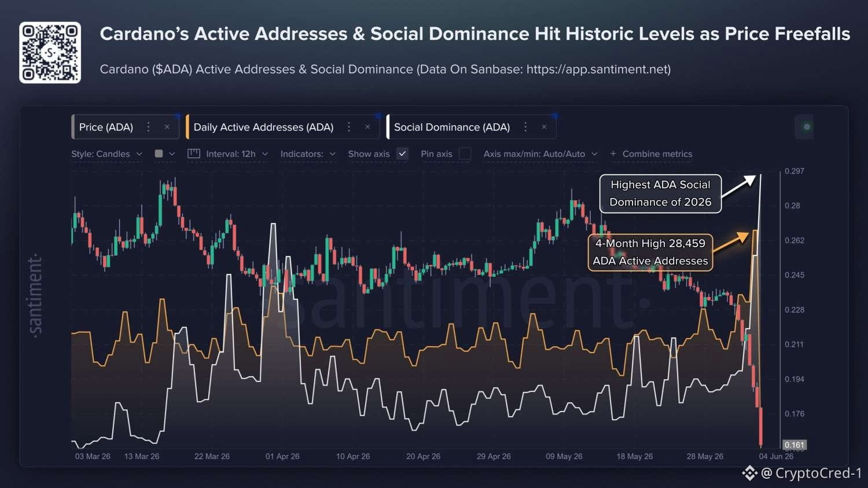The image size is (868, 488).
Task: Click the current price label 0.161
Action: click(795, 445)
